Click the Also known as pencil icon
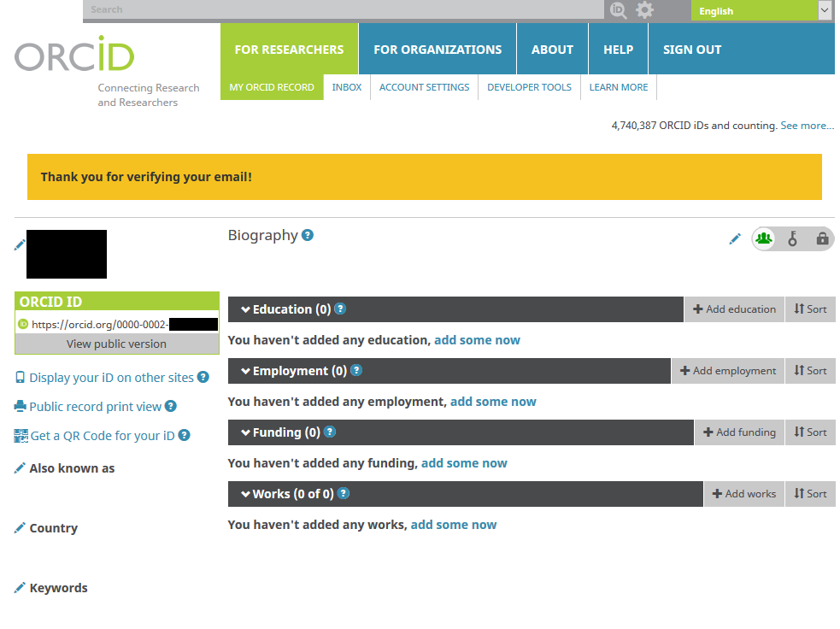Viewport: 840px width, 629px height. click(20, 468)
